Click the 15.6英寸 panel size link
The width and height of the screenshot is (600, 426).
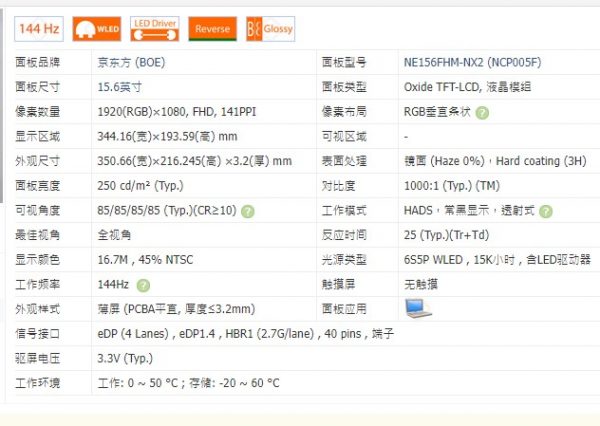[x=119, y=87]
